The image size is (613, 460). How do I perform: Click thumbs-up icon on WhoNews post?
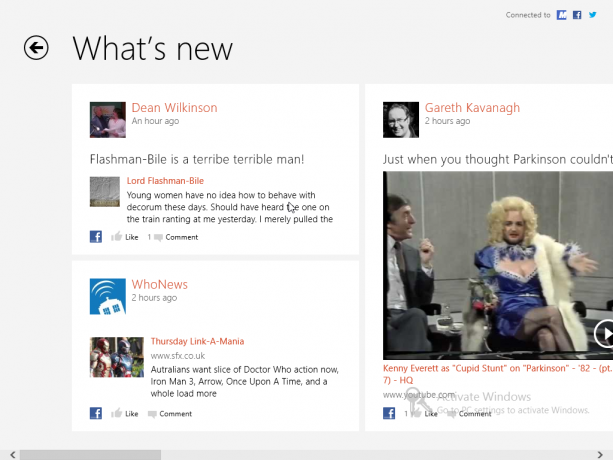click(116, 413)
